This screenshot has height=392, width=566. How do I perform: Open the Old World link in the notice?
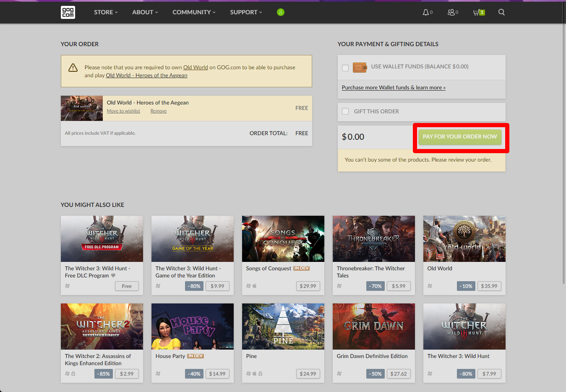(x=196, y=67)
